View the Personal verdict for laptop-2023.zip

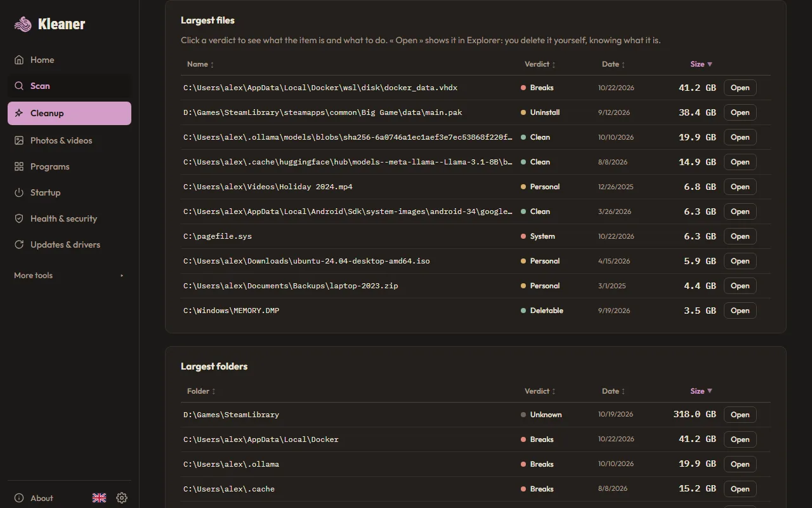click(540, 286)
